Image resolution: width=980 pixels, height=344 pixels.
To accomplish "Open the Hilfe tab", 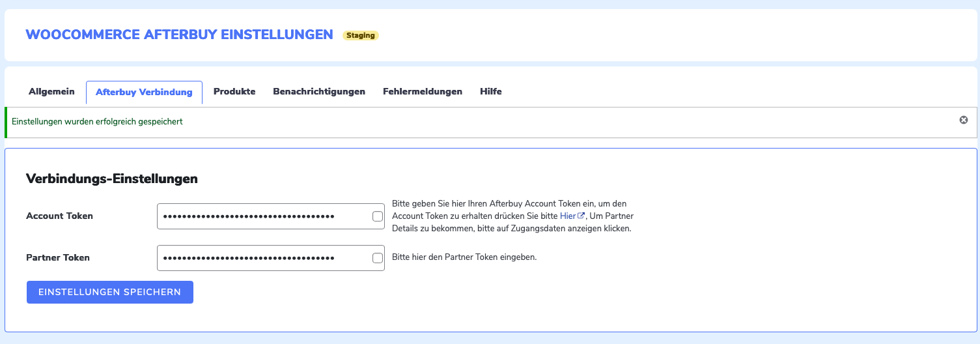I will (491, 91).
